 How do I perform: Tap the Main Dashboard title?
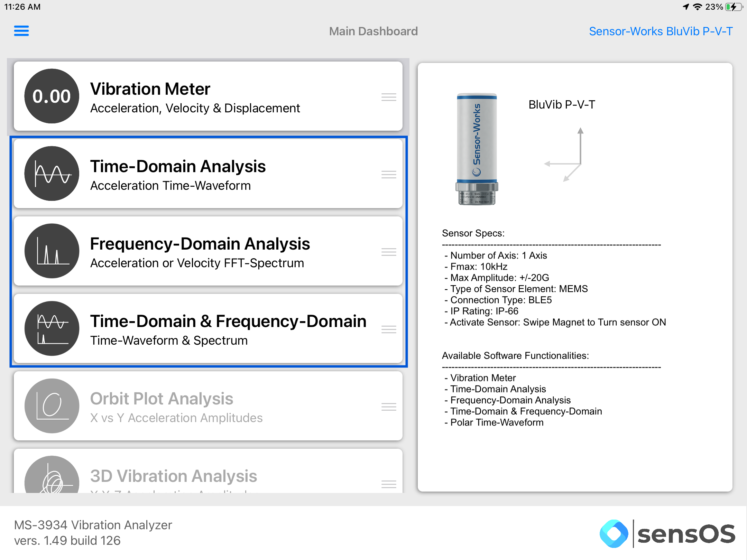373,31
